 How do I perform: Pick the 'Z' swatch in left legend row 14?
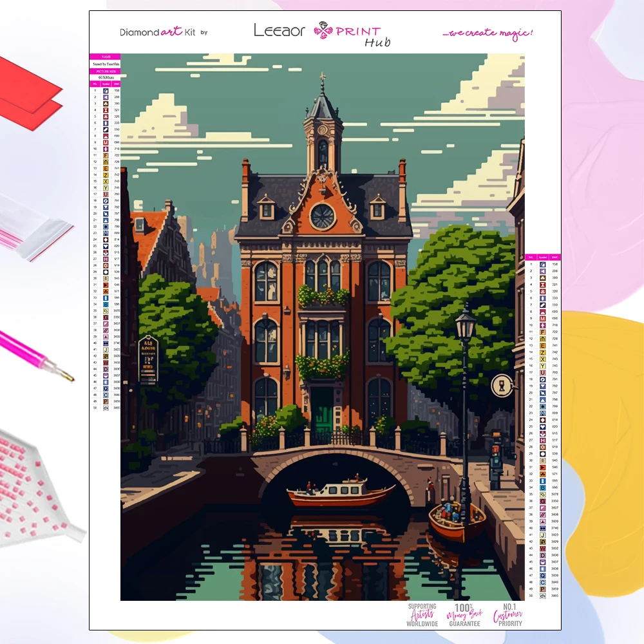(106, 175)
